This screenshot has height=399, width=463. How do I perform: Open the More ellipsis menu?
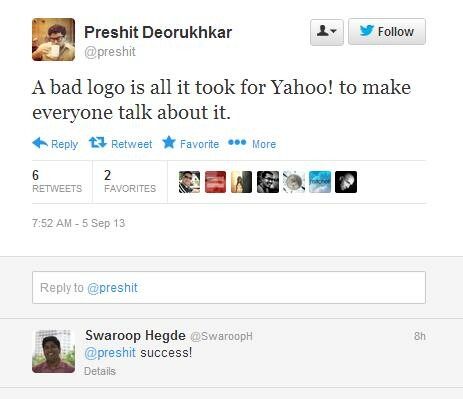[x=237, y=143]
